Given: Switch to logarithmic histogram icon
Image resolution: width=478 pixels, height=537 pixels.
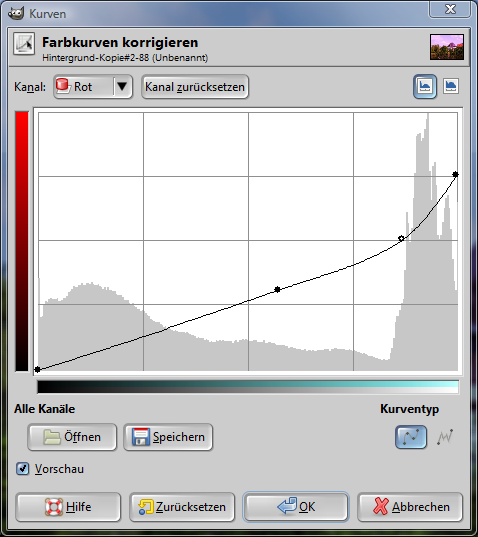Looking at the screenshot, I should click(x=450, y=86).
